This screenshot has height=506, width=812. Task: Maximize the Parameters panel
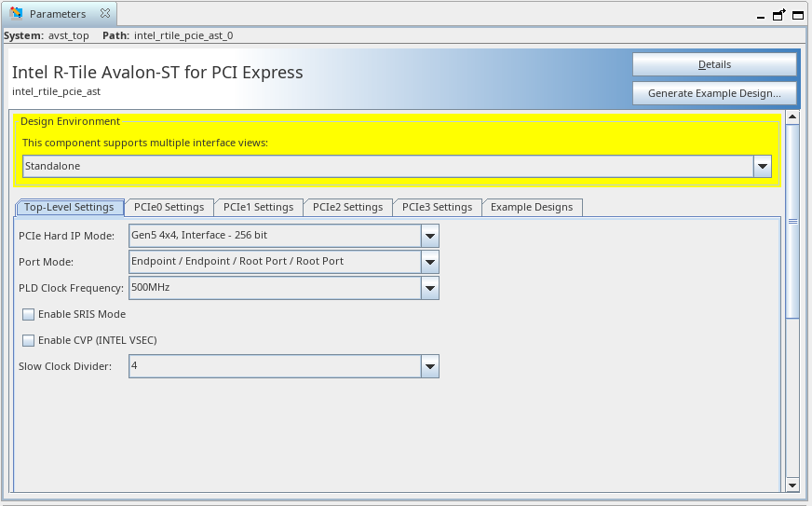pos(798,15)
